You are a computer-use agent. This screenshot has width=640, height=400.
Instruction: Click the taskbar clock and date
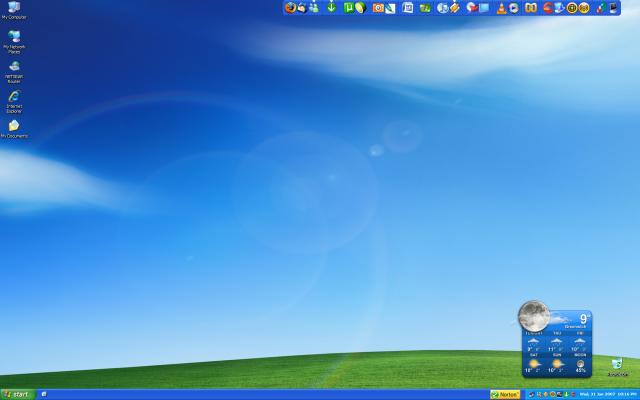pyautogui.click(x=608, y=395)
